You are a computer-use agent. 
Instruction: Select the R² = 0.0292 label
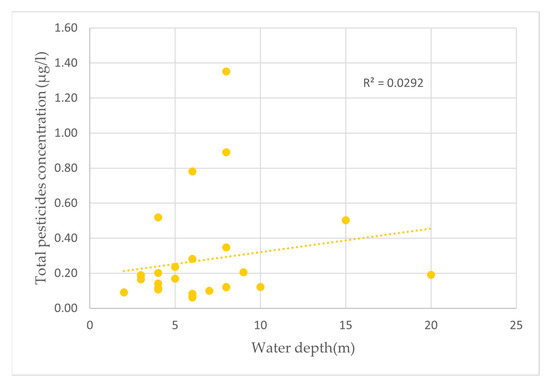[393, 83]
